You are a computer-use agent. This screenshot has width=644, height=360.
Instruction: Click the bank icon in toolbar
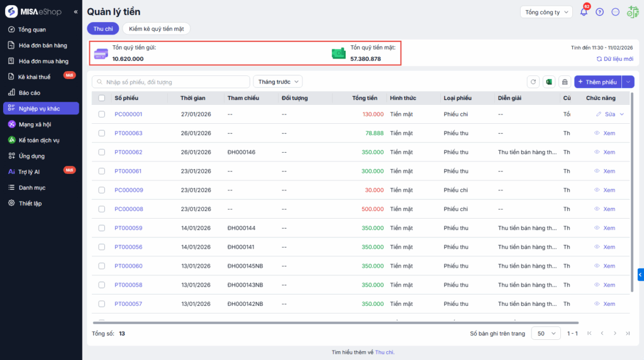point(564,82)
